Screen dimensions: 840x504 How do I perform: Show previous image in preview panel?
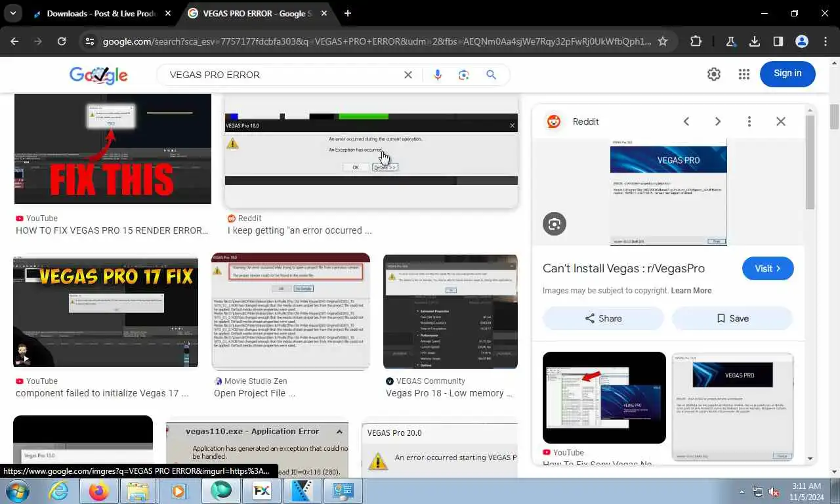(x=686, y=121)
